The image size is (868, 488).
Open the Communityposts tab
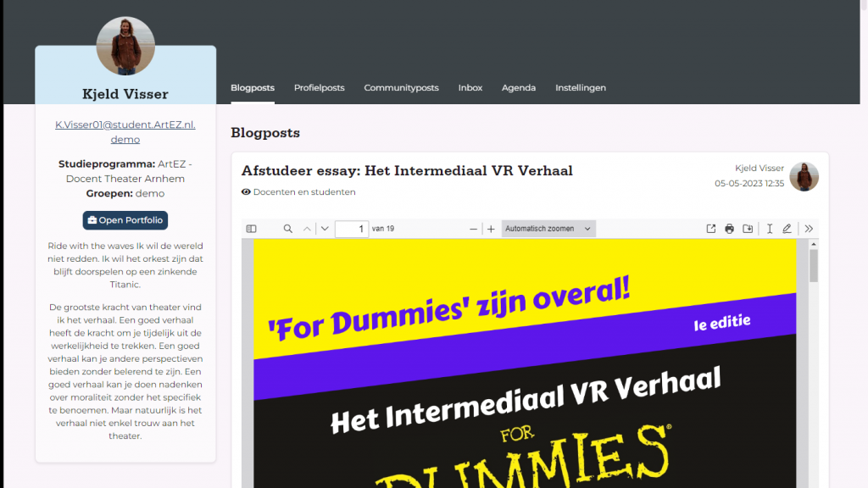coord(401,87)
